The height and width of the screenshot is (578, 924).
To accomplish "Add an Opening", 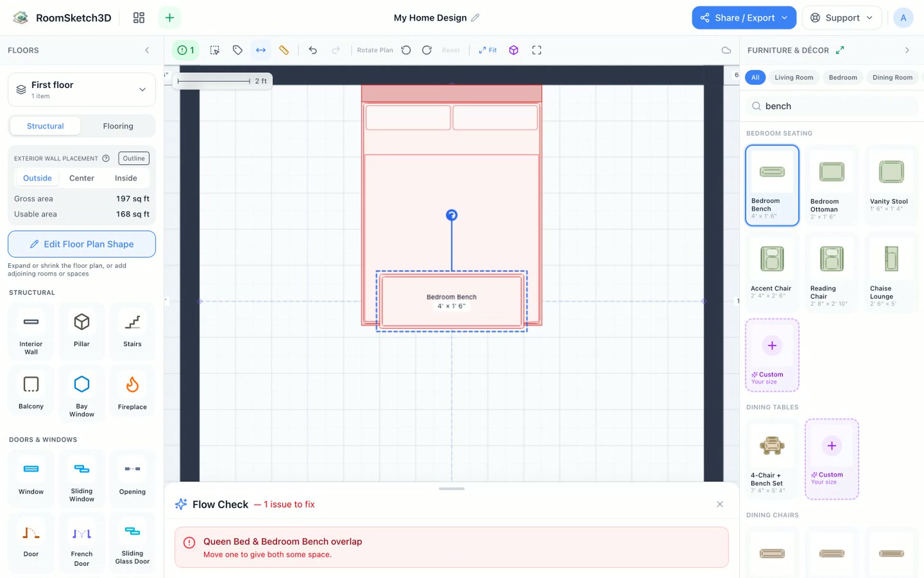I will click(x=132, y=478).
